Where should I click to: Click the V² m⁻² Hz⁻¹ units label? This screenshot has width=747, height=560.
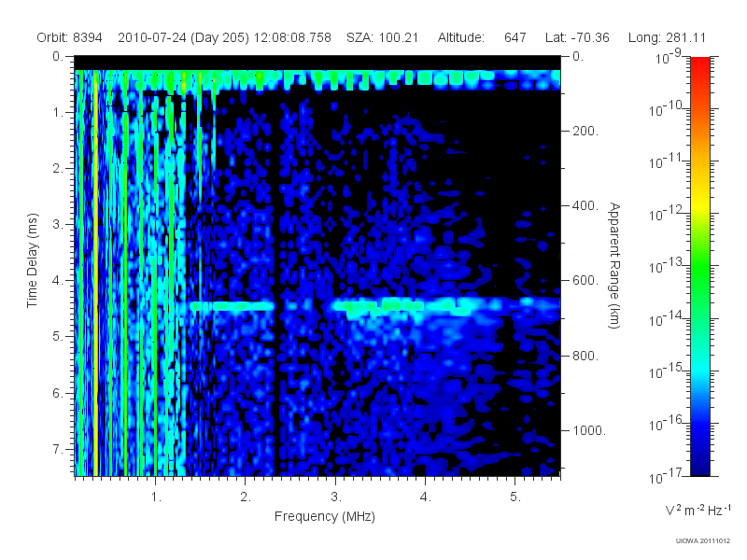point(698,510)
